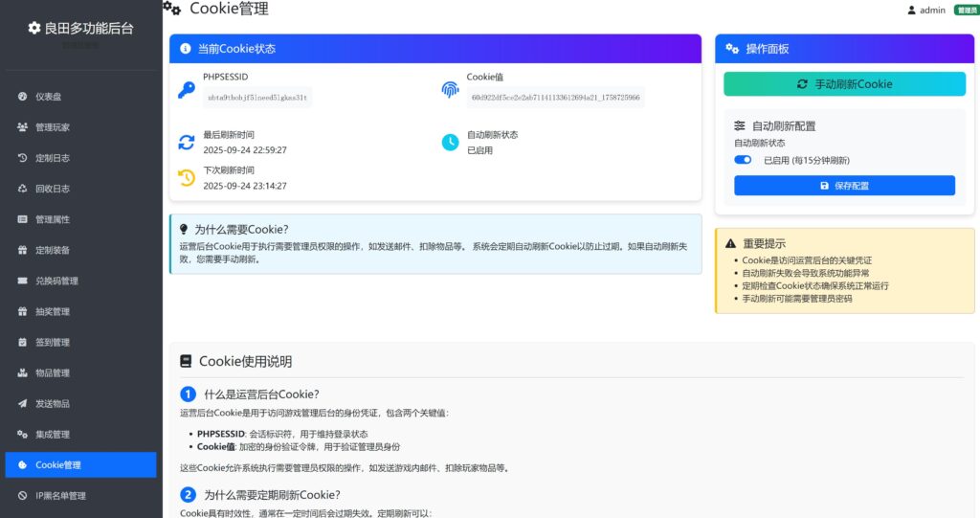Click the PHPSESSID value field
This screenshot has height=518, width=980.
pos(257,98)
